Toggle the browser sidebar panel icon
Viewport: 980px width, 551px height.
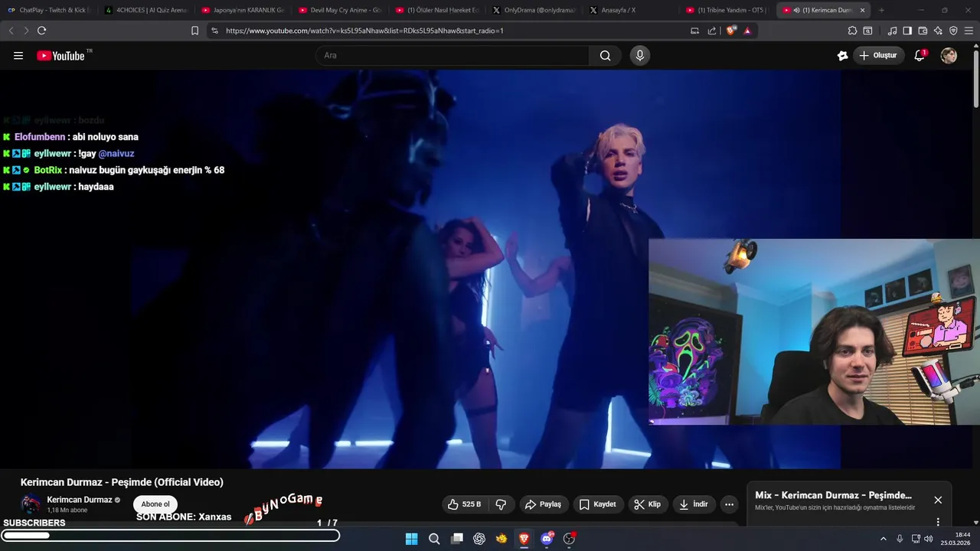click(907, 31)
